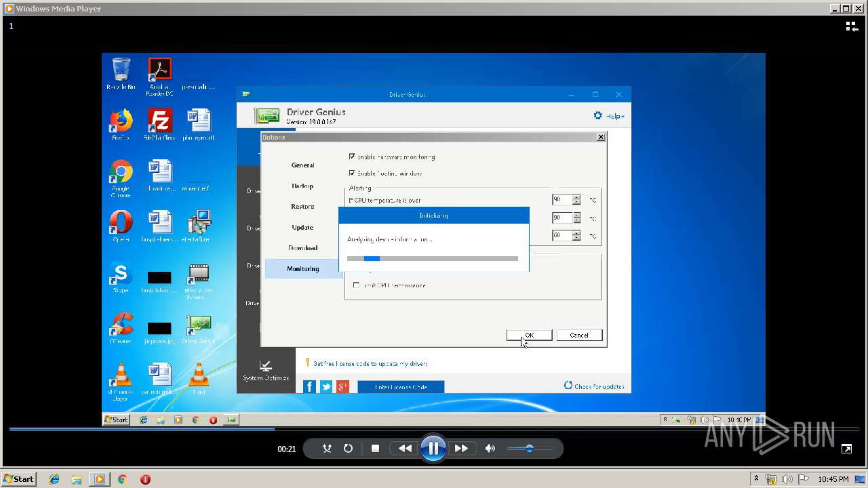
Task: Click the Enter License Code button
Action: point(401,387)
